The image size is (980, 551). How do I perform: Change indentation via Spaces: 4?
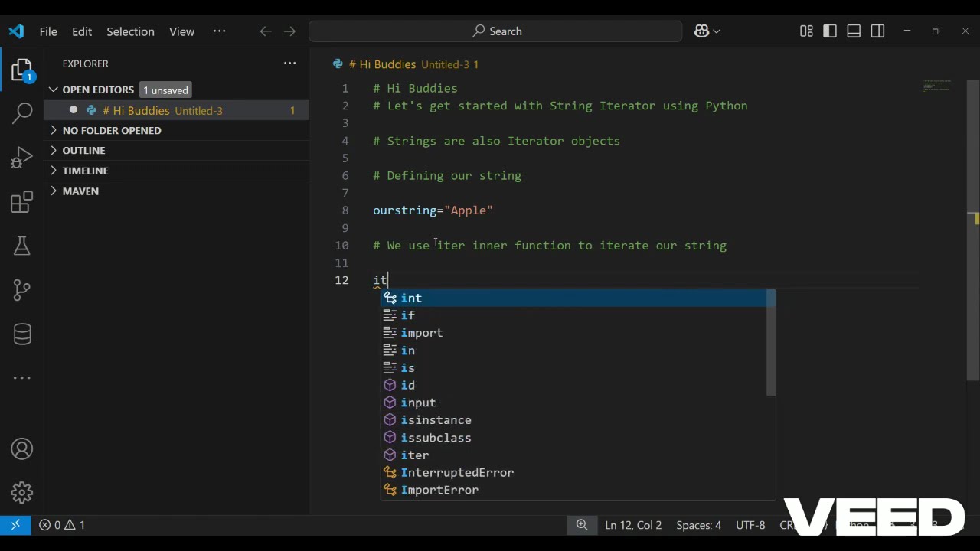pyautogui.click(x=698, y=525)
